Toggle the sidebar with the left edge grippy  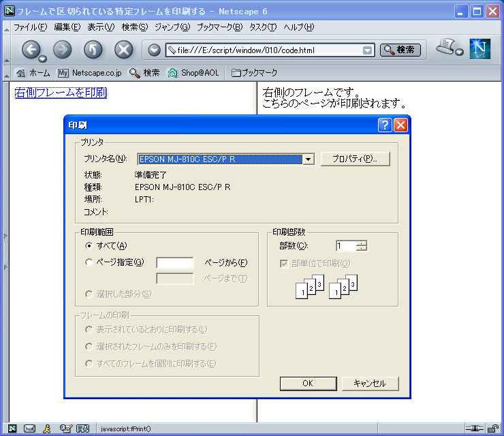click(5, 252)
